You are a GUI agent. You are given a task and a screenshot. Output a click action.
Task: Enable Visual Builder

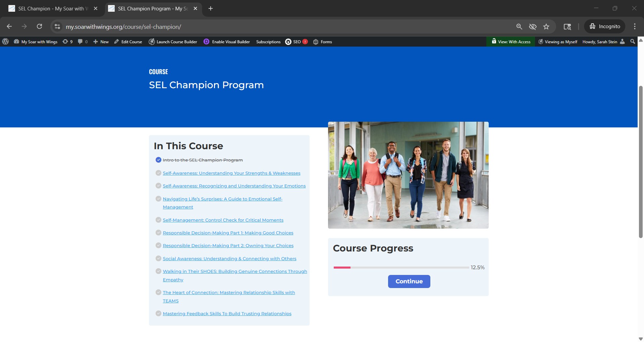(227, 42)
